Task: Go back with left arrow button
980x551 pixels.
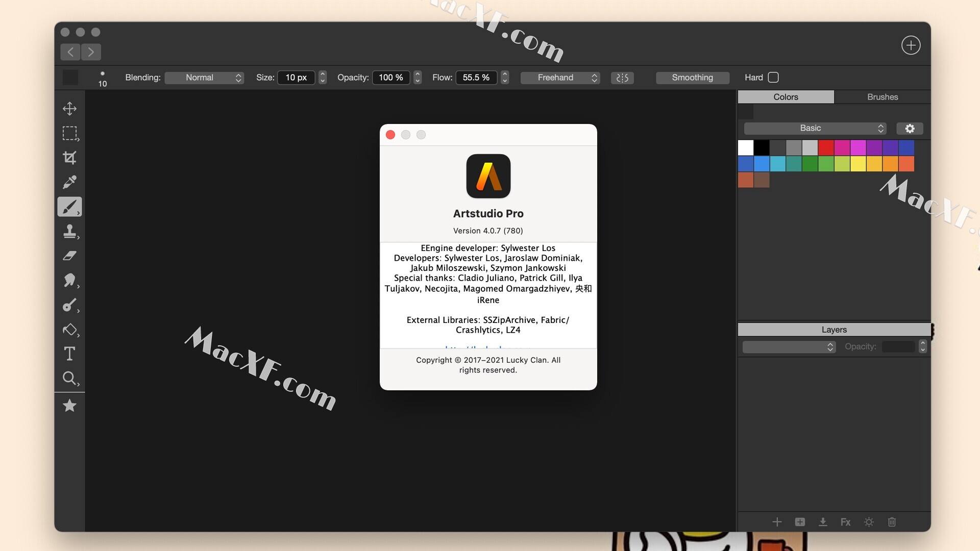Action: pyautogui.click(x=70, y=52)
